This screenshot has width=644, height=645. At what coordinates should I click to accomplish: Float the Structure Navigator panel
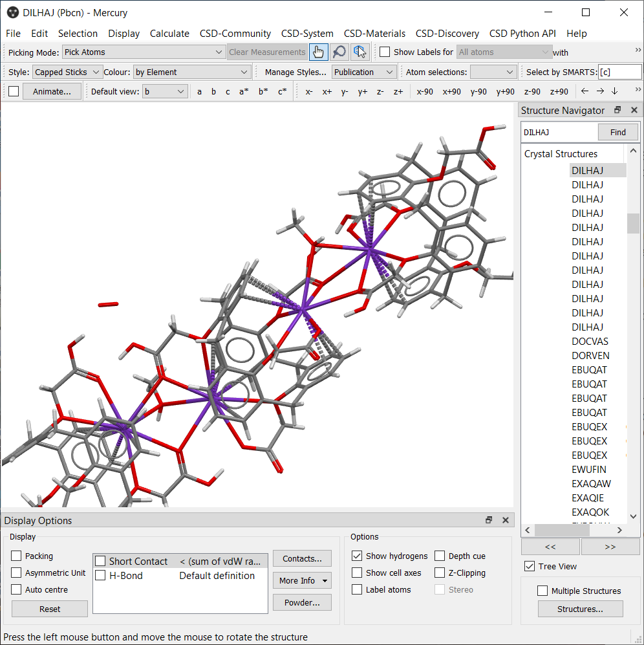coord(617,111)
